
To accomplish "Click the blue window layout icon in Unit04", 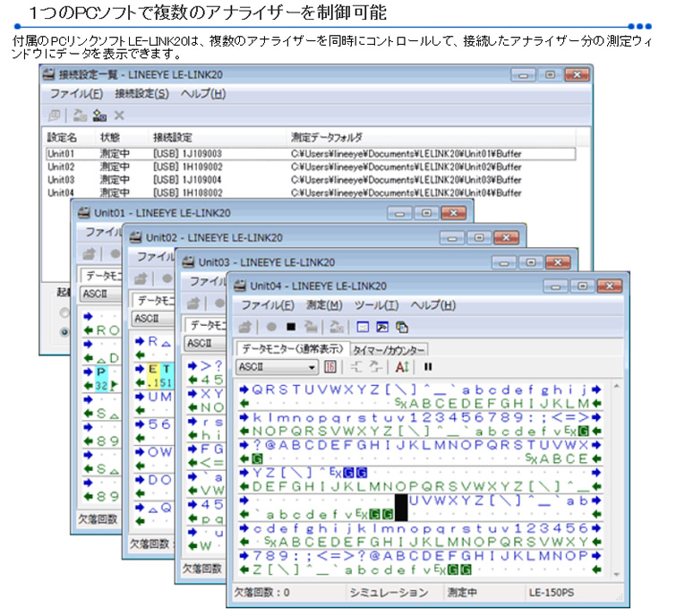I will (363, 327).
